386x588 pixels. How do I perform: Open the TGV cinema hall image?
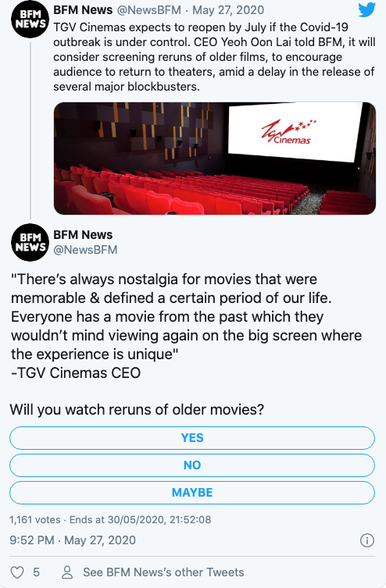click(215, 159)
